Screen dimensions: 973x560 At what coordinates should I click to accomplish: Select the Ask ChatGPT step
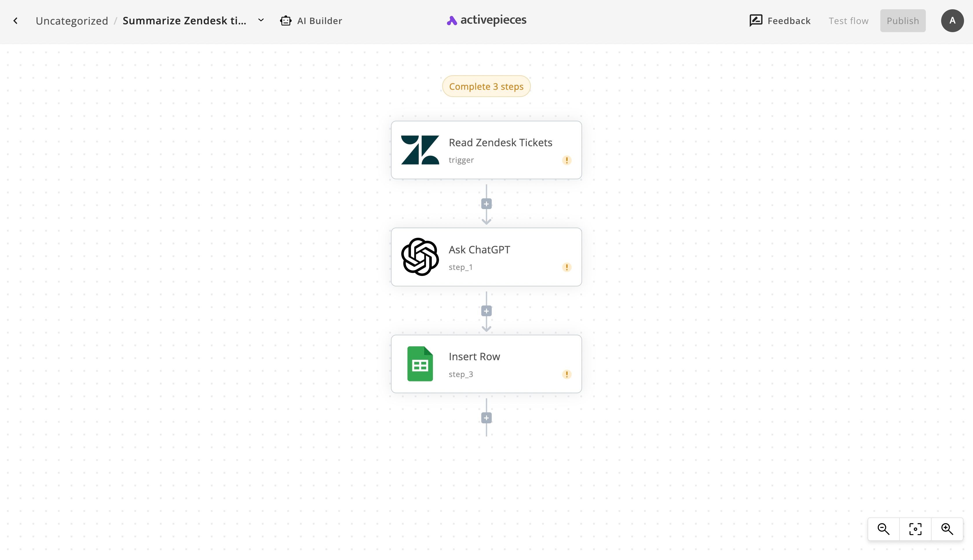click(486, 257)
